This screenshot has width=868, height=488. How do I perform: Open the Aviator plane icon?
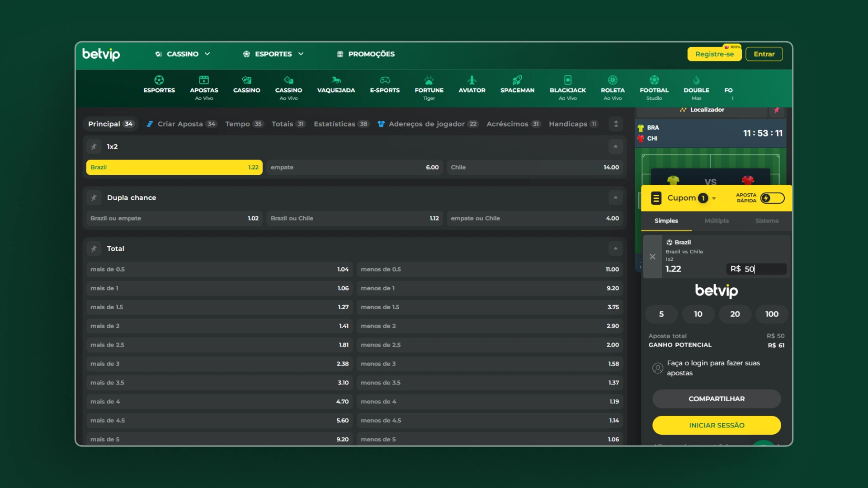tap(472, 80)
